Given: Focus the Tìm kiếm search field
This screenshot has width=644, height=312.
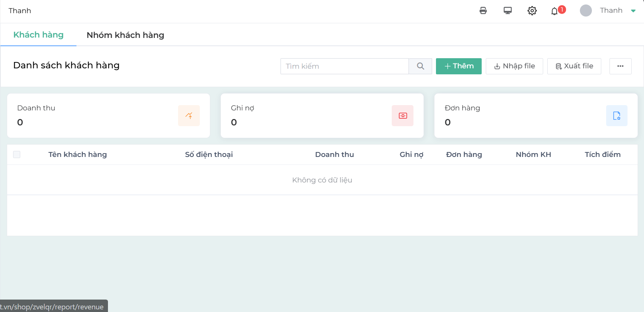Looking at the screenshot, I should (x=344, y=66).
